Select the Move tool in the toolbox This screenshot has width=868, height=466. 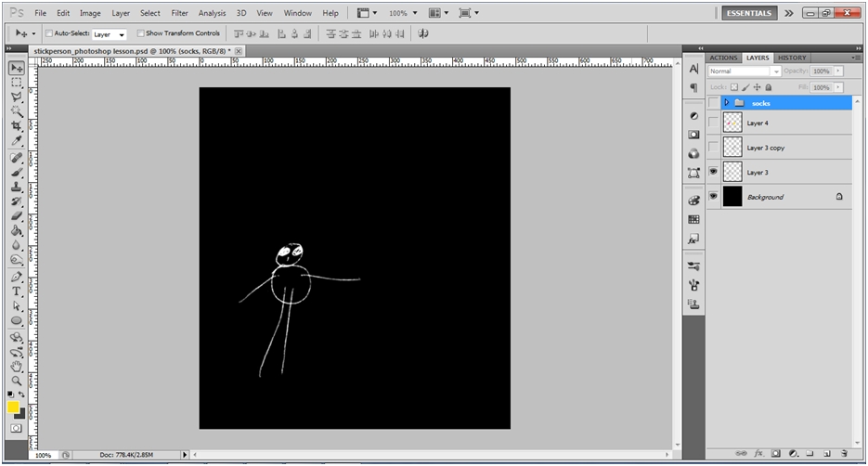(17, 68)
